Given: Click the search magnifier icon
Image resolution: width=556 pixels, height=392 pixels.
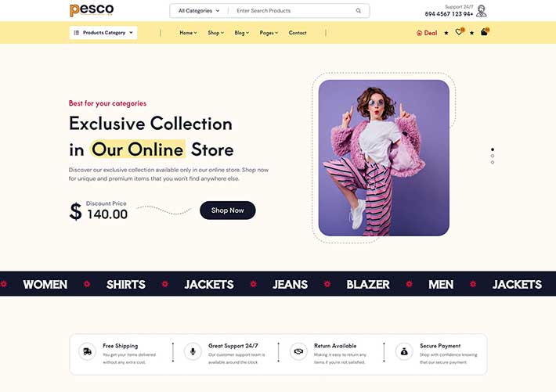Looking at the screenshot, I should point(359,11).
